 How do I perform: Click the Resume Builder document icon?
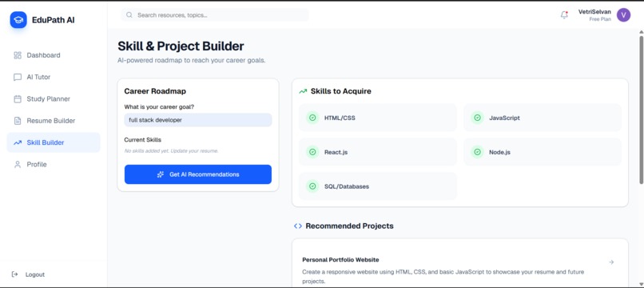pyautogui.click(x=18, y=121)
